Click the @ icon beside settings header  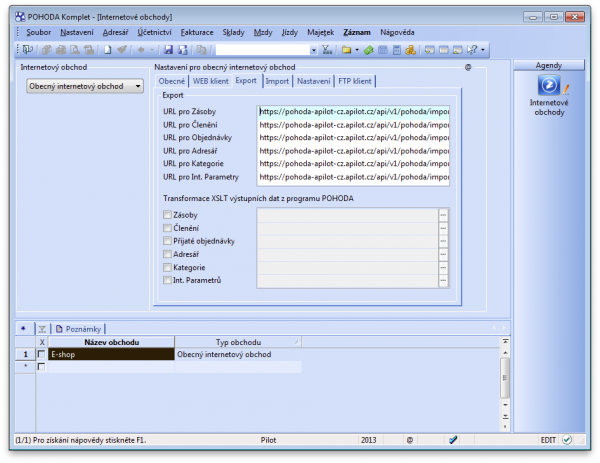468,67
